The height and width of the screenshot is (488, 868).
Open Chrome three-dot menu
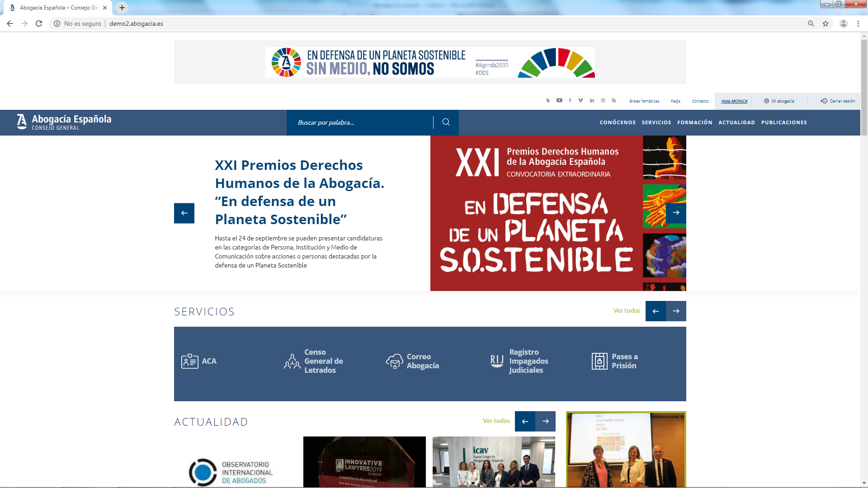[858, 23]
